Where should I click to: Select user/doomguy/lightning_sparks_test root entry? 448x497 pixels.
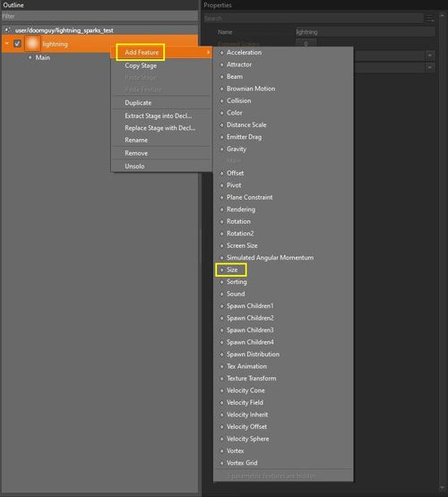tap(65, 30)
